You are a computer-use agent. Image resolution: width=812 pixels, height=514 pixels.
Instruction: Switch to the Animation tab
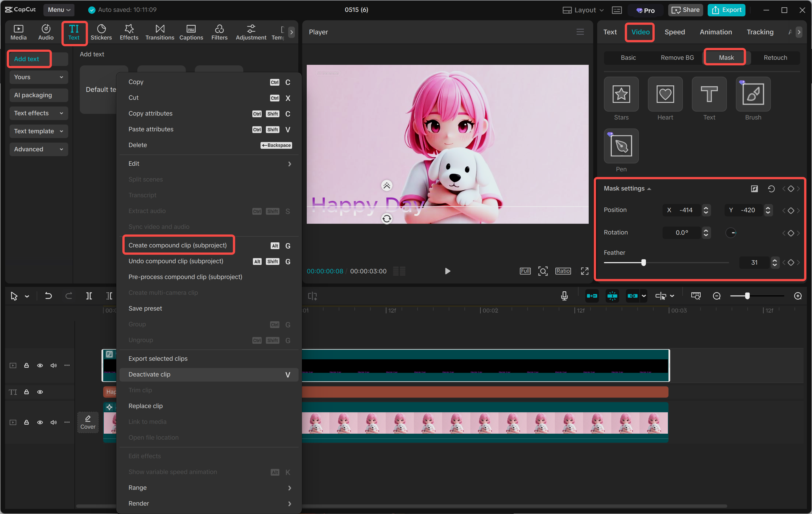(x=716, y=32)
